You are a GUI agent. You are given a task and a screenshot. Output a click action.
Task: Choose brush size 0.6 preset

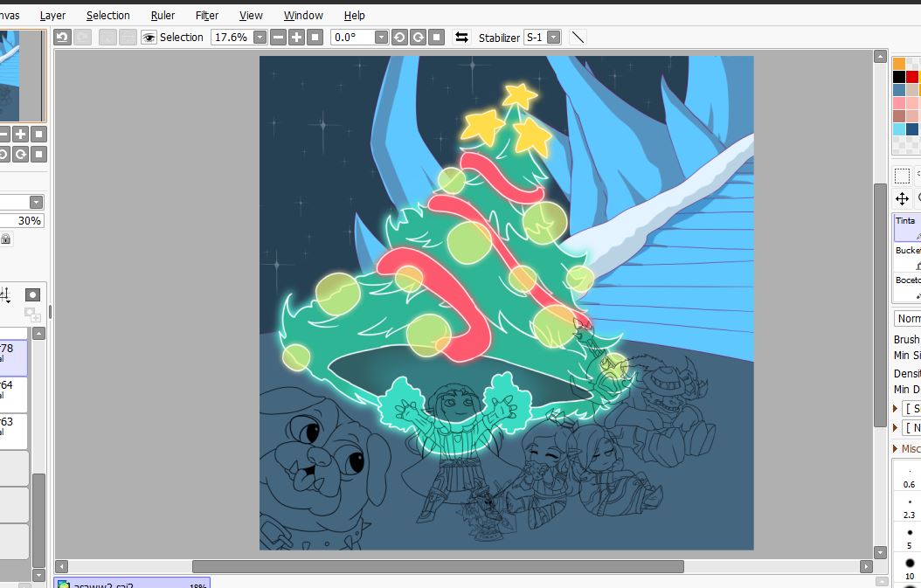click(909, 477)
